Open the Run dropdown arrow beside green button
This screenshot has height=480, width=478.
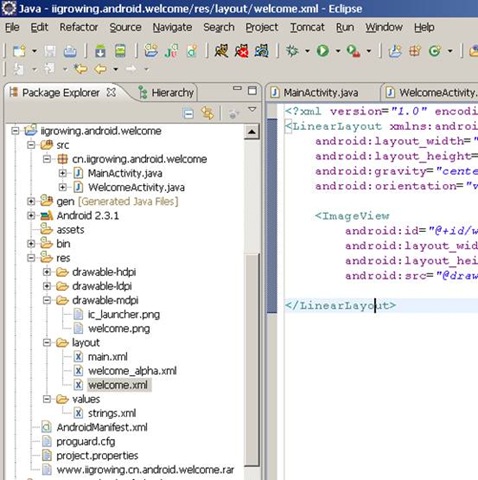tap(338, 51)
